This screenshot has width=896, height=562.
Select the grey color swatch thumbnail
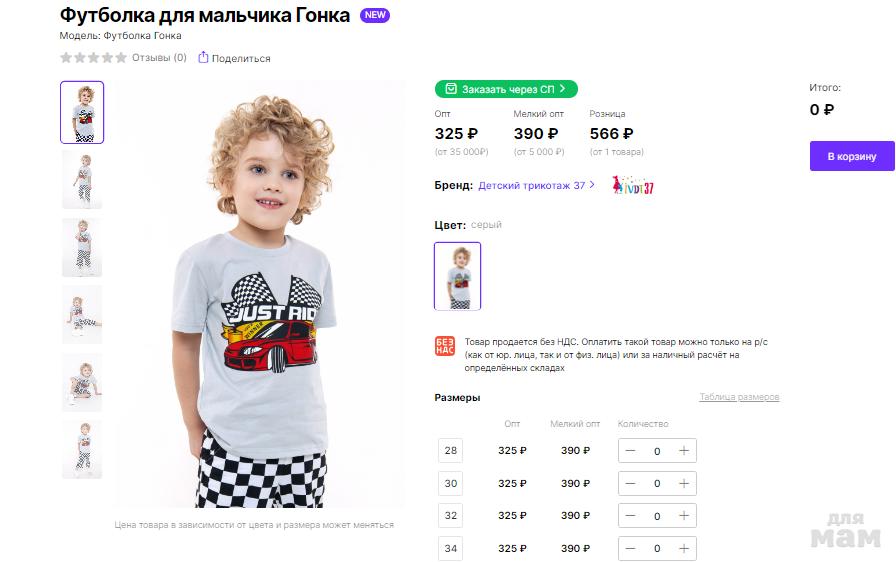(458, 276)
